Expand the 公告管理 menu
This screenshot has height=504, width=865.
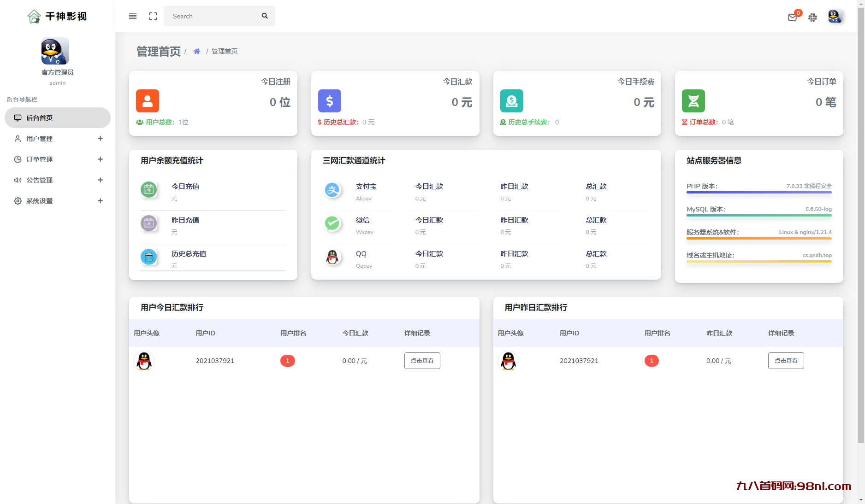coord(58,180)
